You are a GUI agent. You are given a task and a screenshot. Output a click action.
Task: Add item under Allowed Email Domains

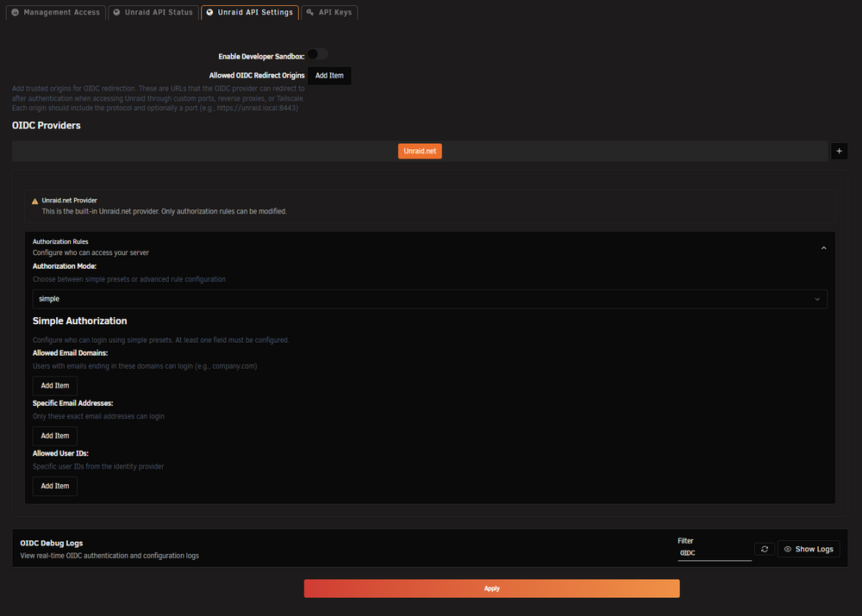point(55,386)
